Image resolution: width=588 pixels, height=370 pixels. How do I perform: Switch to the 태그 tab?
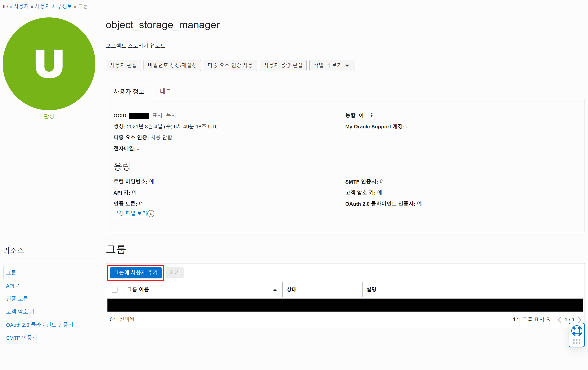166,91
